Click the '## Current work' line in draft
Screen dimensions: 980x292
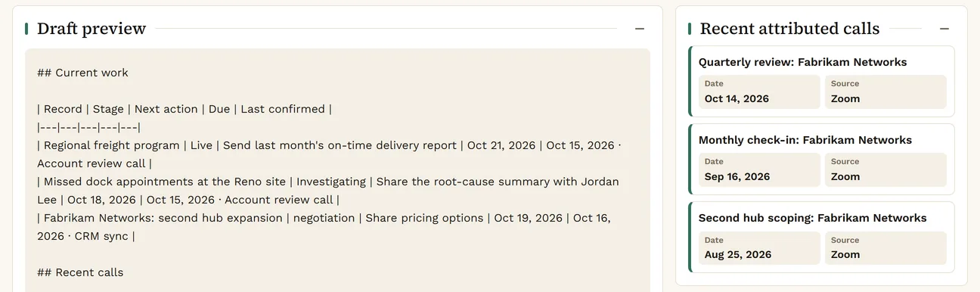coord(83,73)
